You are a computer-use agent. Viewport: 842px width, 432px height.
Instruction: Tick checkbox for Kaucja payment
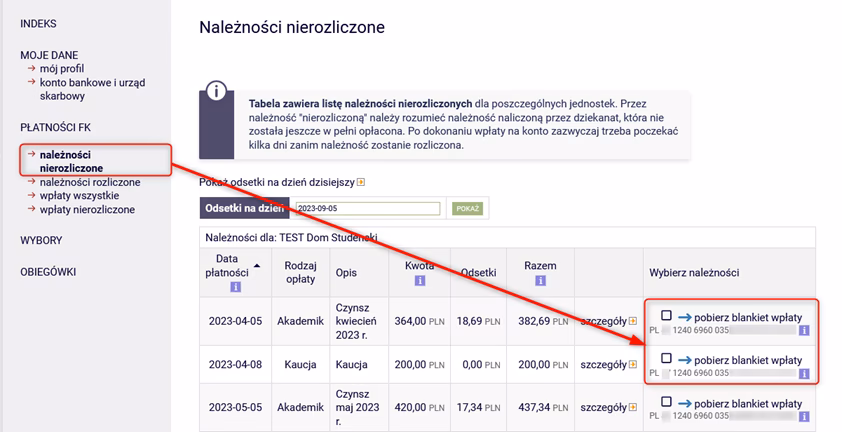tap(666, 358)
